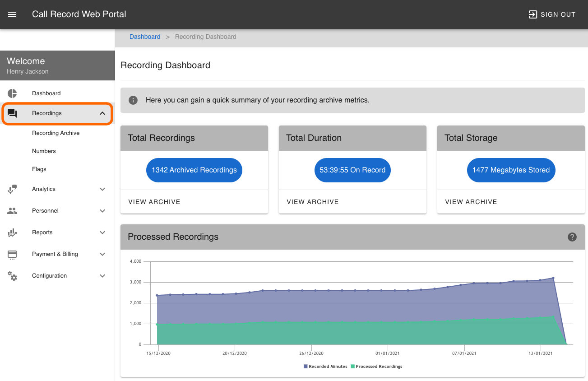Click the Analytics microphone icon
Image resolution: width=588 pixels, height=381 pixels.
(12, 189)
